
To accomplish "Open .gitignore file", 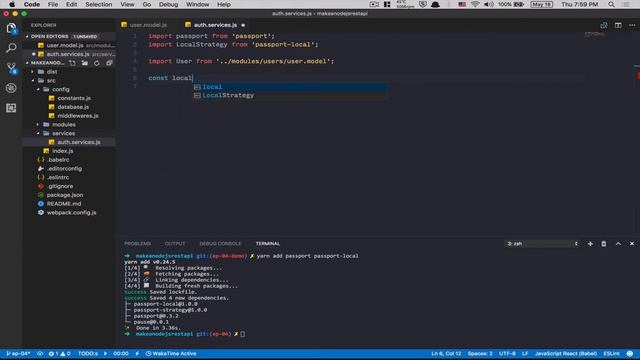I will 60,186.
